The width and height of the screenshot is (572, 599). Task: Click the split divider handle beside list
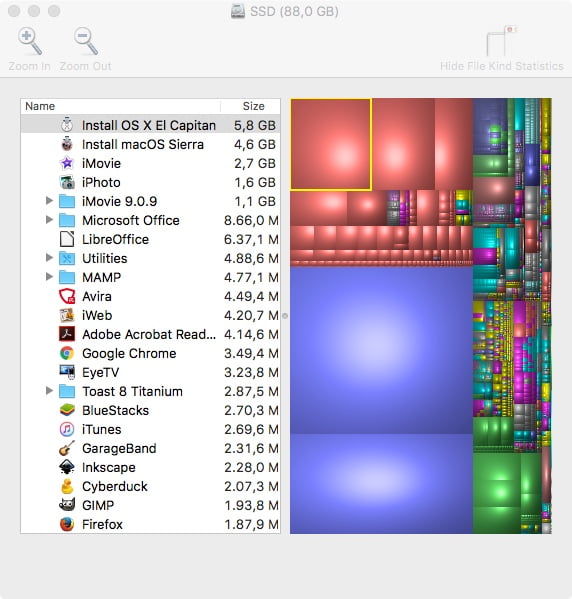[285, 316]
